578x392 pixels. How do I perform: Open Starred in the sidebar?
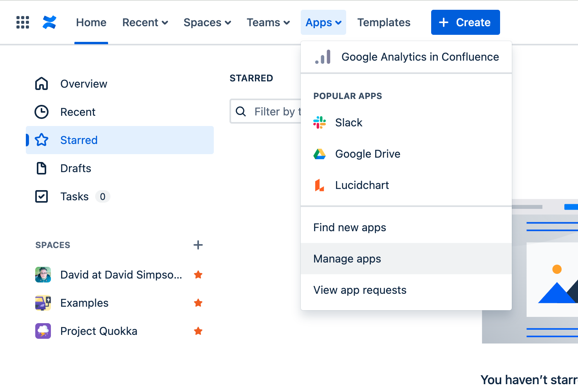click(120, 140)
